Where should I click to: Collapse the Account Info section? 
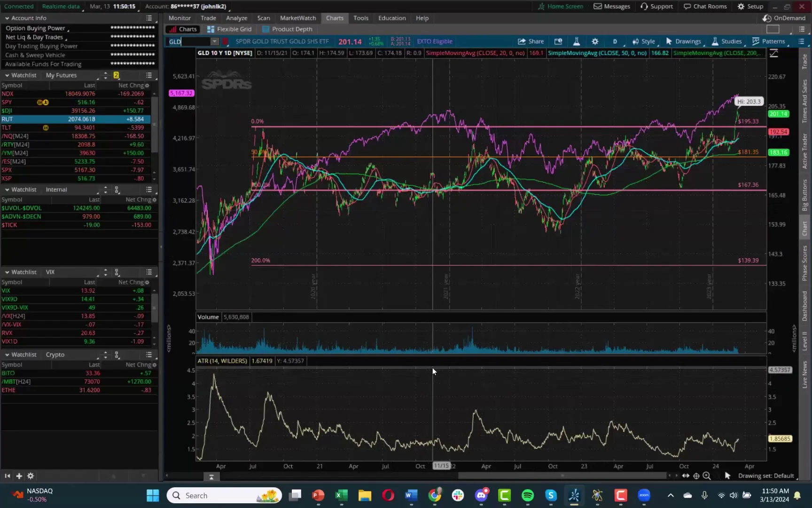7,18
